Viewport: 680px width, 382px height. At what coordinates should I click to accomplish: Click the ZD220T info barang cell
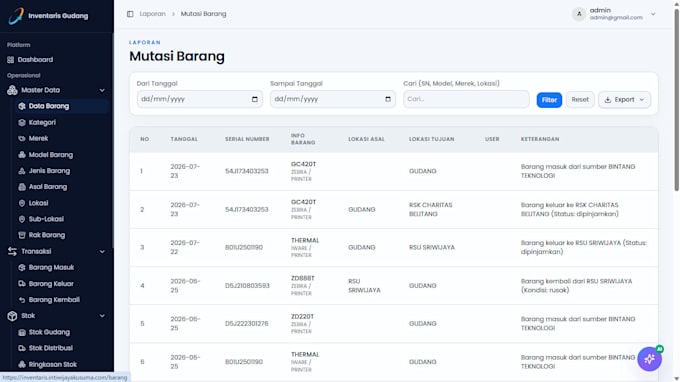click(x=302, y=324)
